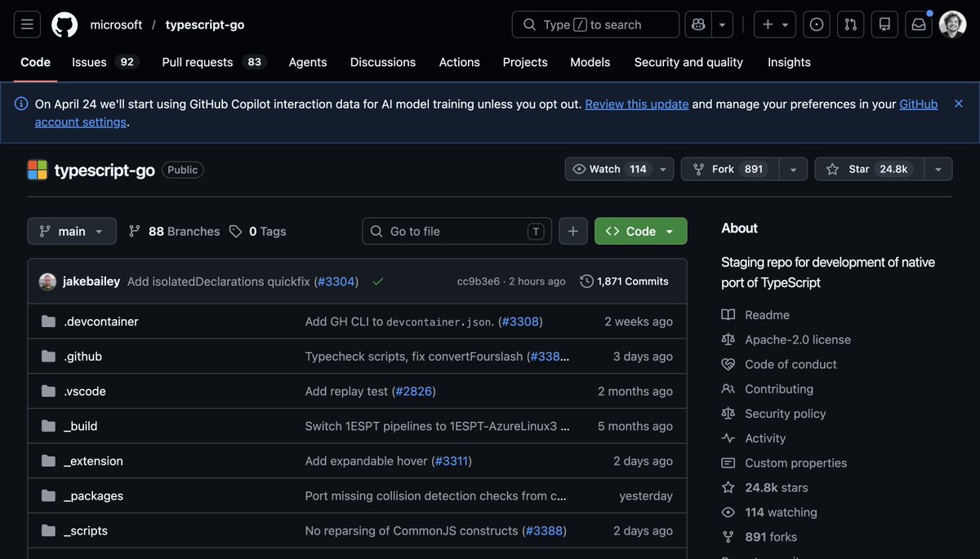View the 1,871 Commits history
Screen dimensions: 980x559
tap(625, 282)
